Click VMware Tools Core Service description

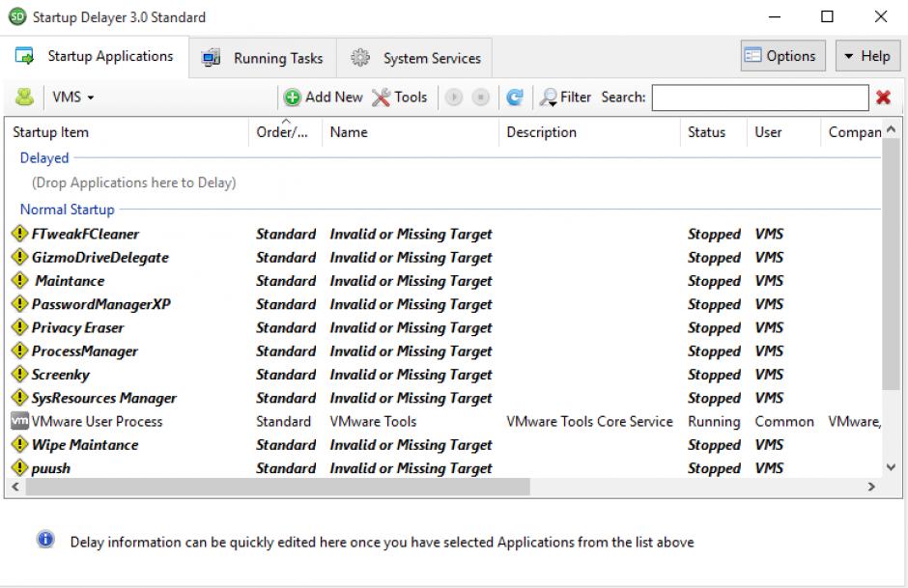click(589, 421)
